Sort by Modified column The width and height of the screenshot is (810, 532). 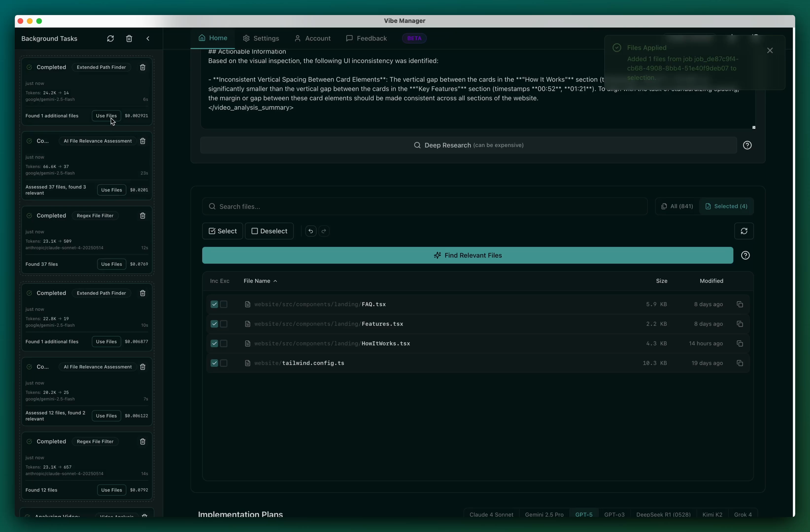[x=711, y=281]
